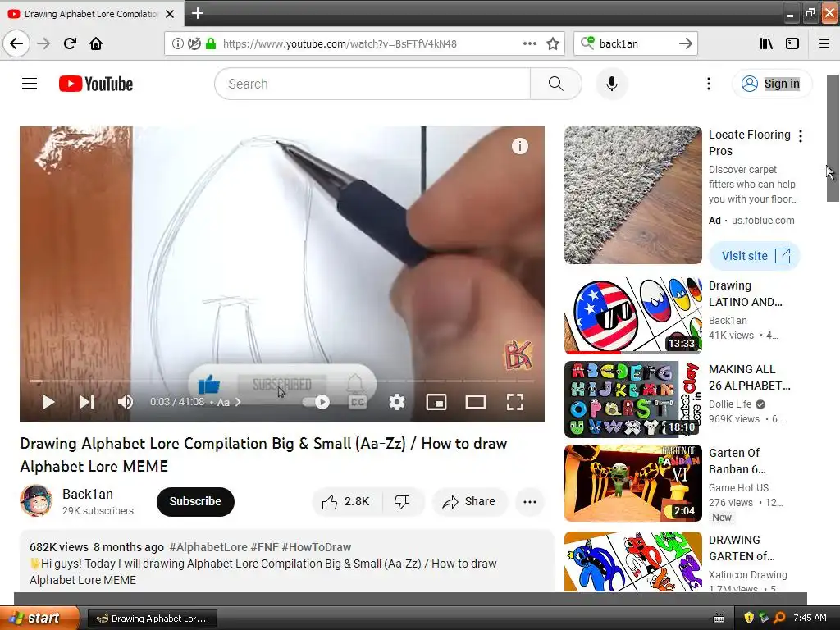Click the #AlphabetLore hashtag
This screenshot has width=840, height=630.
[208, 547]
